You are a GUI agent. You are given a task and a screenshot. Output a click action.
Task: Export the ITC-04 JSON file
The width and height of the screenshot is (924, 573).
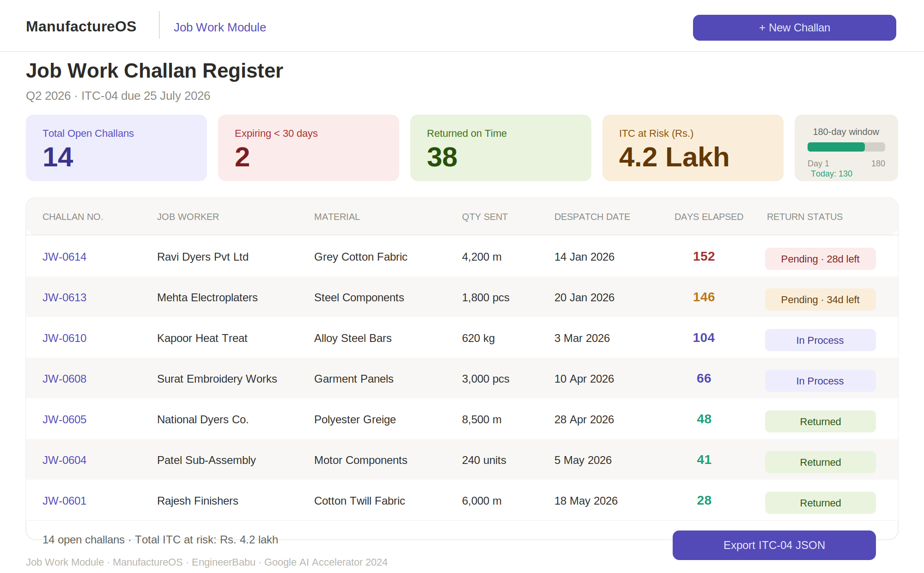774,545
